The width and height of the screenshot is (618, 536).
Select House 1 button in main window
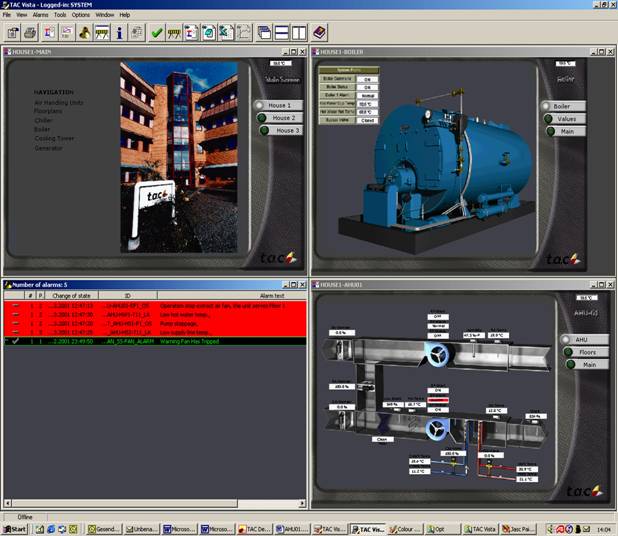278,105
